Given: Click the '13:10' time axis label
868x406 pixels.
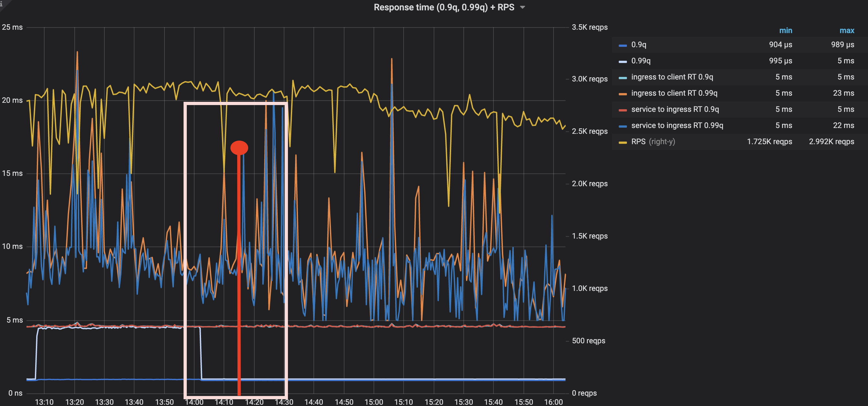Looking at the screenshot, I should (x=44, y=402).
